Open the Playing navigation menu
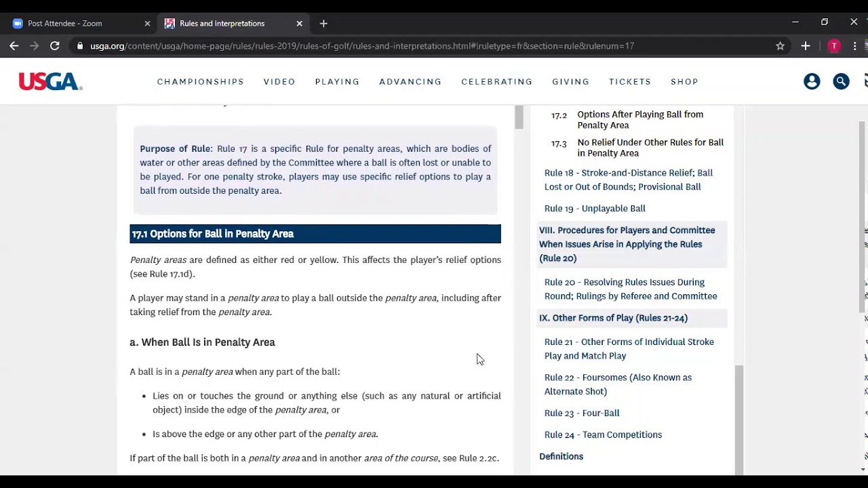 click(x=337, y=81)
